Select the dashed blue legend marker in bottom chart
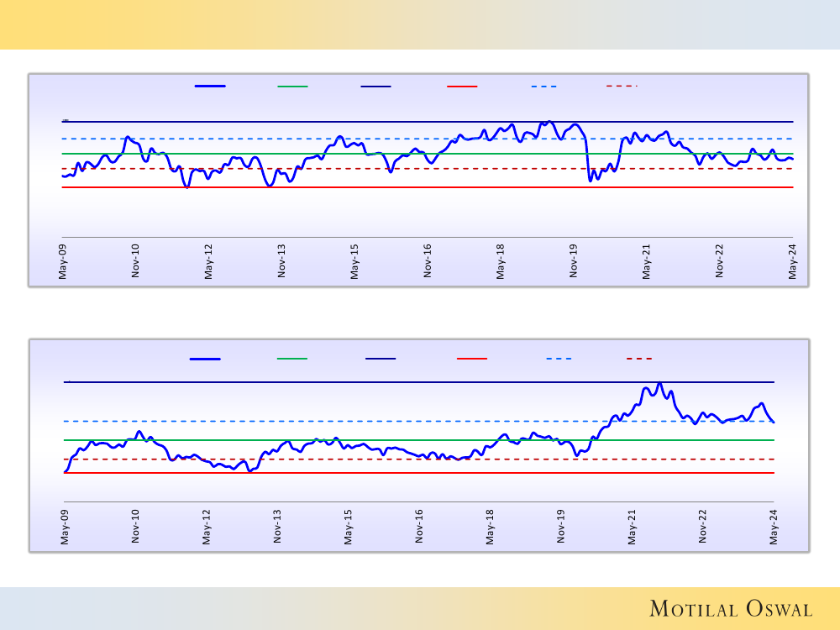 point(559,359)
